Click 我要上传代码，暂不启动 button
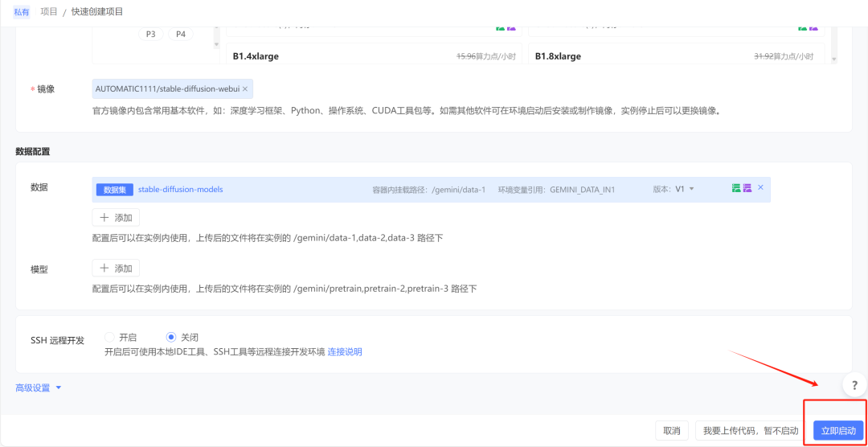This screenshot has height=447, width=868. [751, 430]
